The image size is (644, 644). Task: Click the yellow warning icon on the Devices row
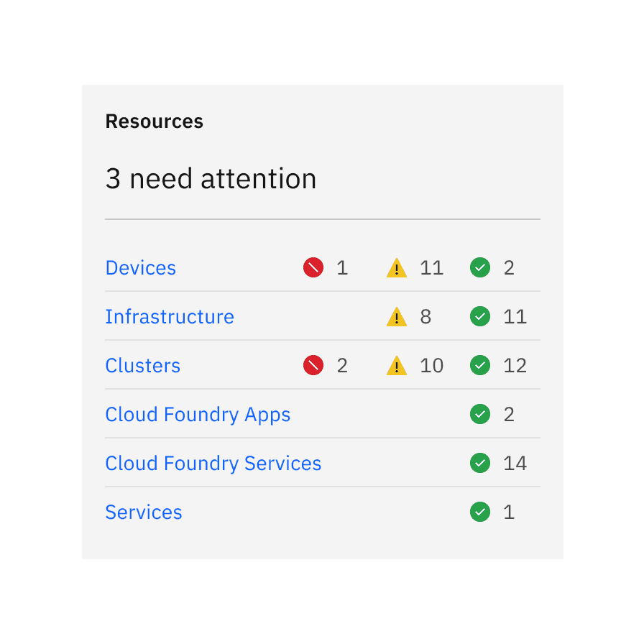(396, 267)
